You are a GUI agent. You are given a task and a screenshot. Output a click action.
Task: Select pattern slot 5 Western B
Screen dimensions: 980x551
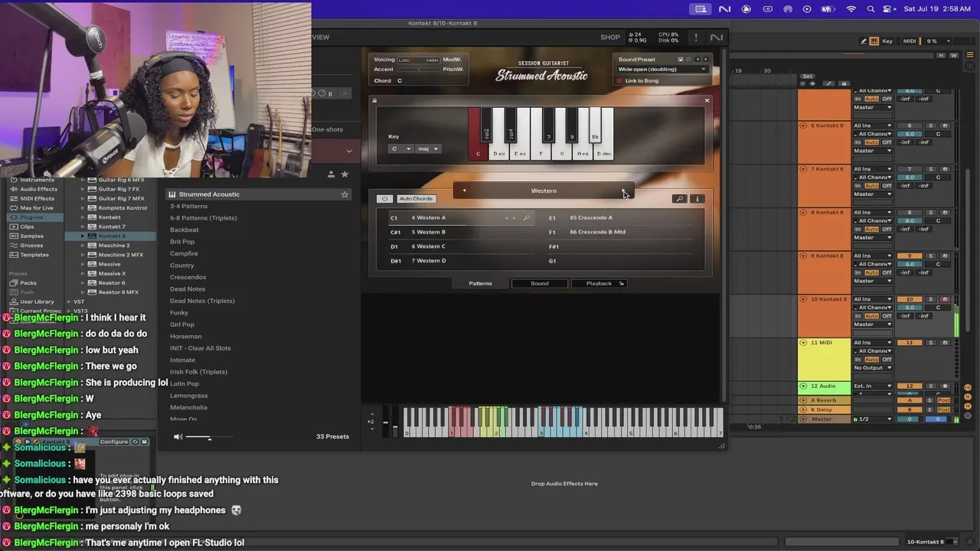(461, 232)
